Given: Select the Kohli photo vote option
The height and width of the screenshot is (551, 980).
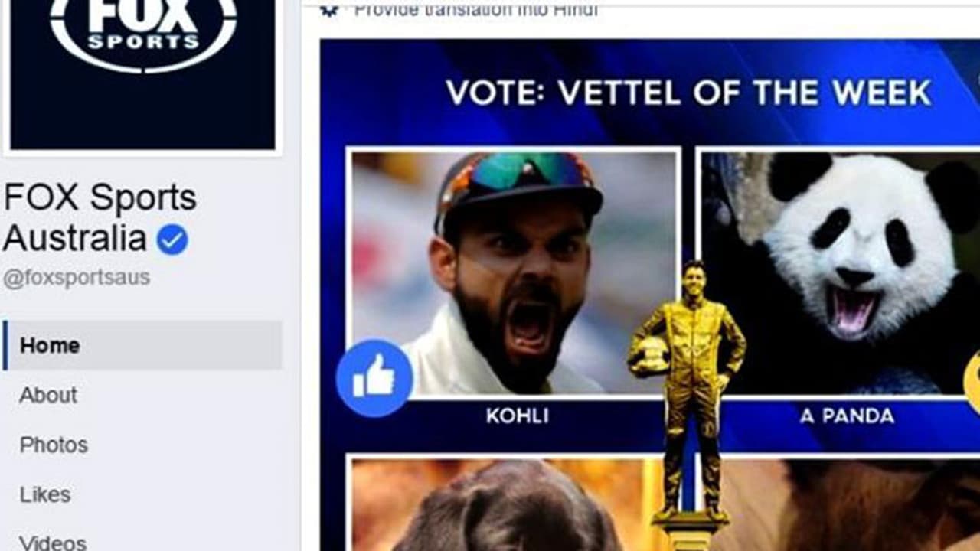Looking at the screenshot, I should (514, 272).
